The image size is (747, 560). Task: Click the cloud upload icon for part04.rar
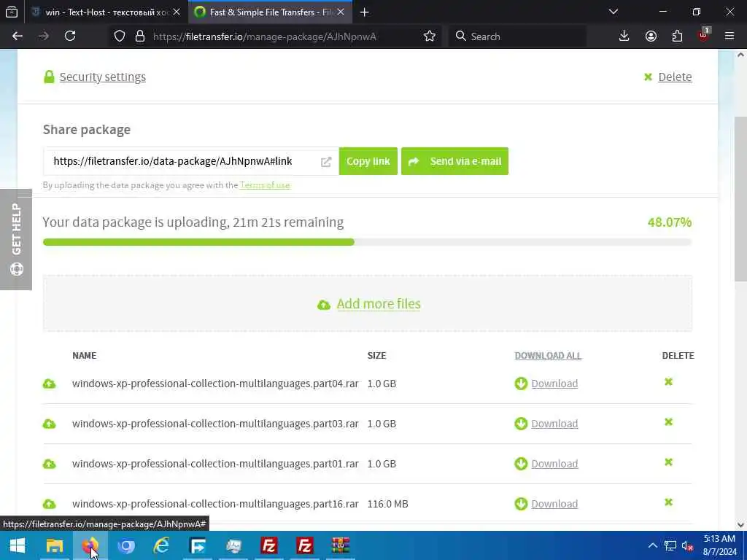pos(49,384)
